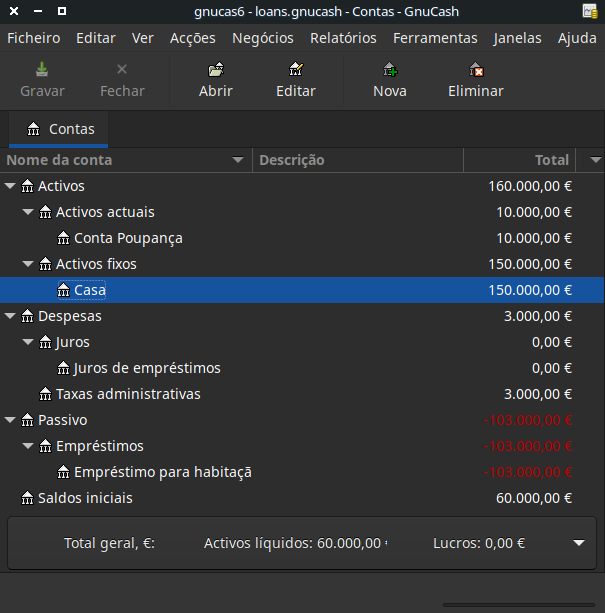Image resolution: width=605 pixels, height=613 pixels.
Task: Click the Activos líquidos summary text
Action: pos(295,543)
